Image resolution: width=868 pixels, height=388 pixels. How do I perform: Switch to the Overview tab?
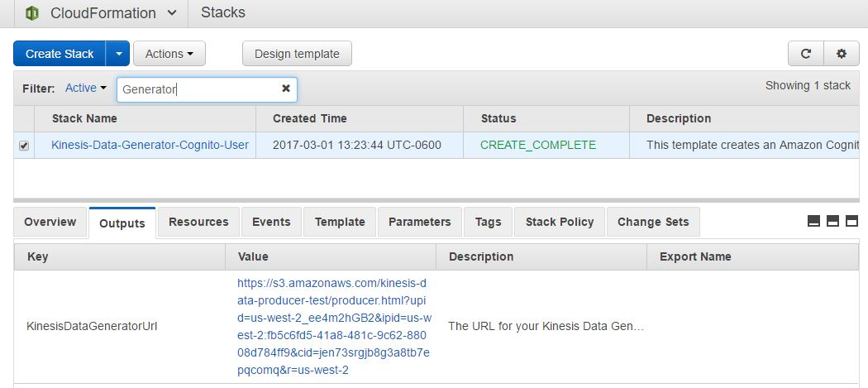(50, 223)
